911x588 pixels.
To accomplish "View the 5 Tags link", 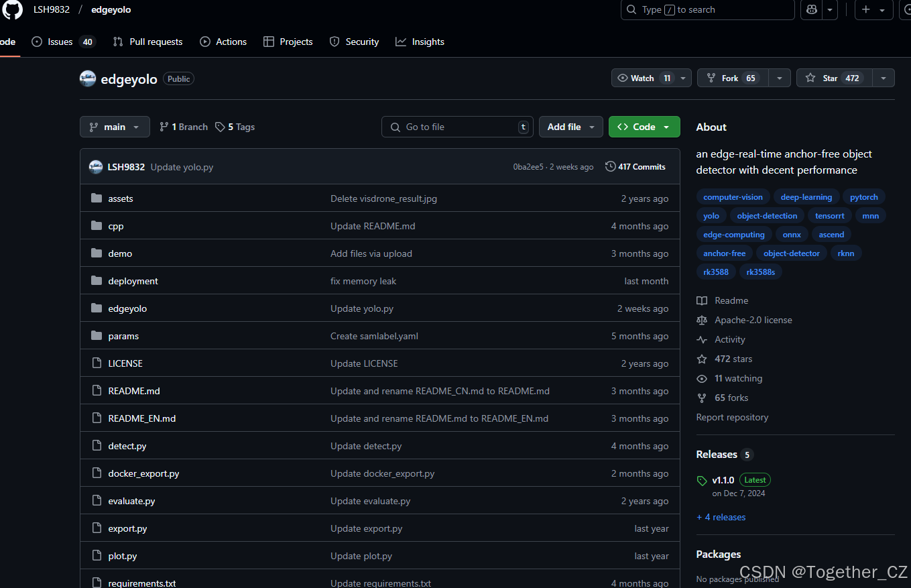I will 235,127.
